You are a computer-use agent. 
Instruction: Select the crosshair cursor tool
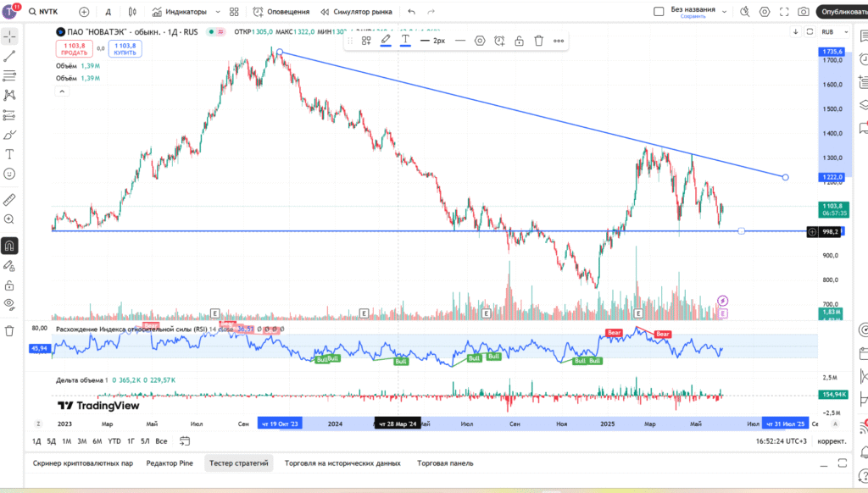pyautogui.click(x=9, y=36)
